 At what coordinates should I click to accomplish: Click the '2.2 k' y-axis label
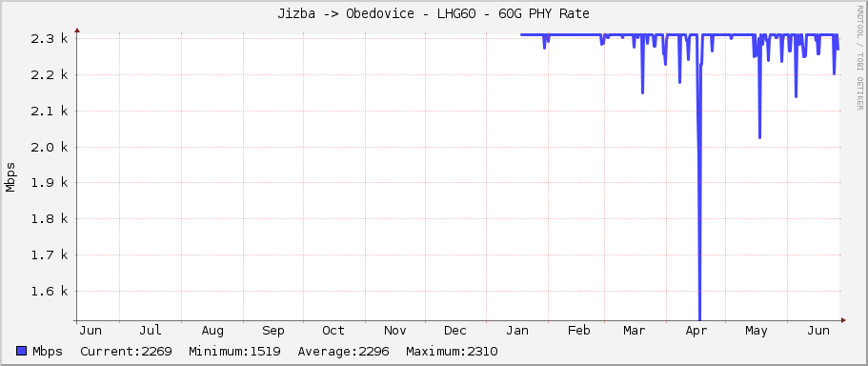click(x=50, y=74)
